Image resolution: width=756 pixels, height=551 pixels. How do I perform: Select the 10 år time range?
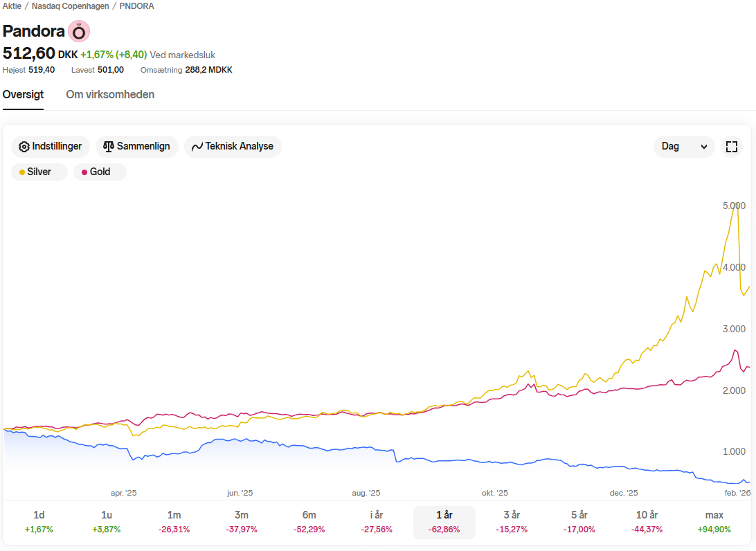point(647,522)
